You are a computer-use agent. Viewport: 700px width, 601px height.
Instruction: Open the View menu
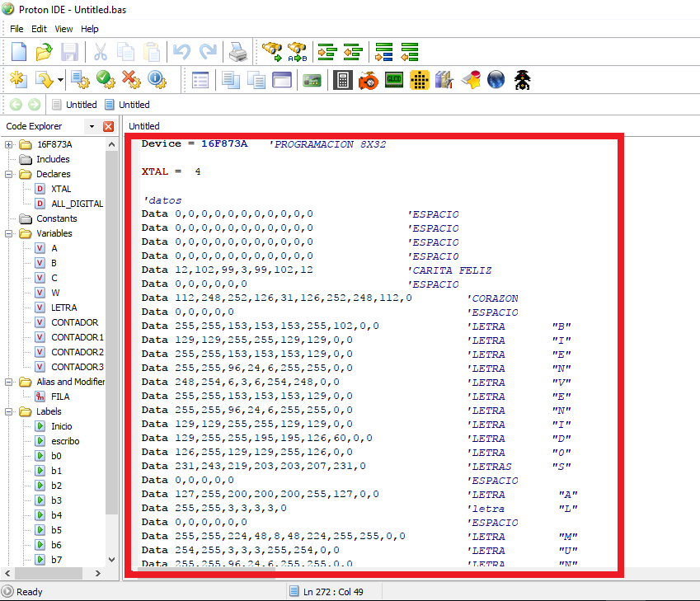(63, 28)
